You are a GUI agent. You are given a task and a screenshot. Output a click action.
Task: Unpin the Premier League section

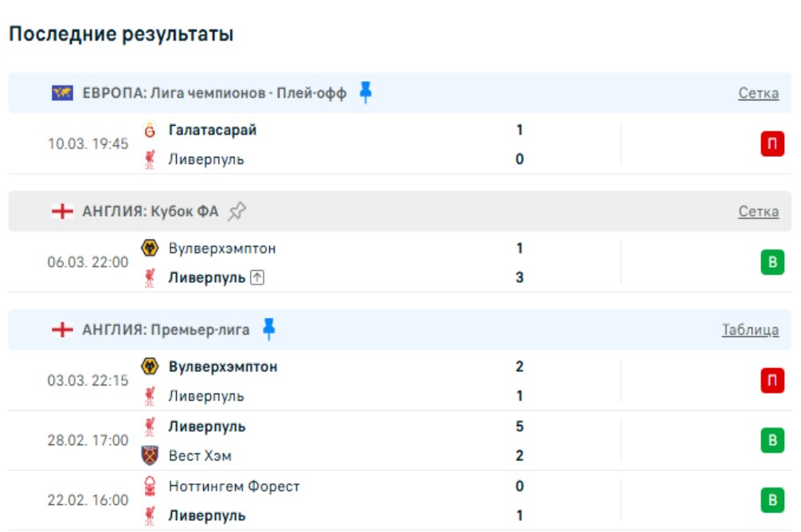coord(269,329)
